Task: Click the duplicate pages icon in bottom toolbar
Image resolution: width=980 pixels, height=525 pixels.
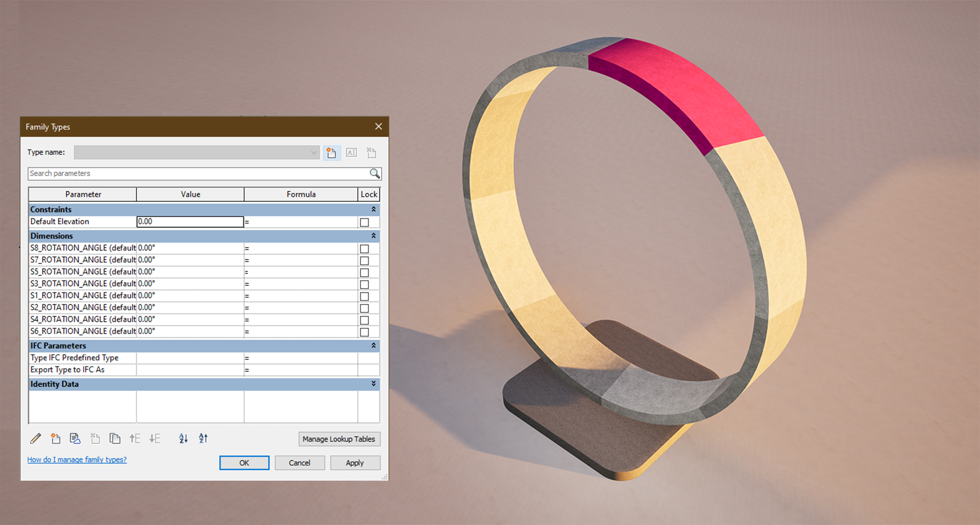Action: (115, 439)
